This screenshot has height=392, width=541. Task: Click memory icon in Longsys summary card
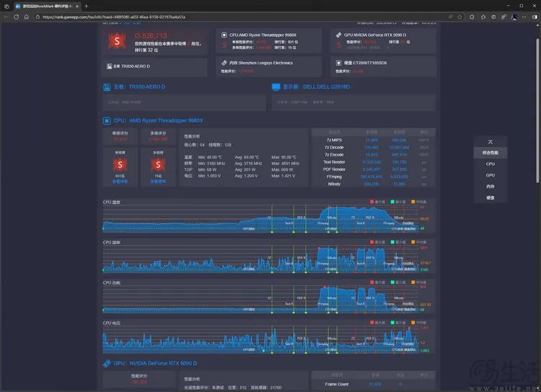click(224, 63)
